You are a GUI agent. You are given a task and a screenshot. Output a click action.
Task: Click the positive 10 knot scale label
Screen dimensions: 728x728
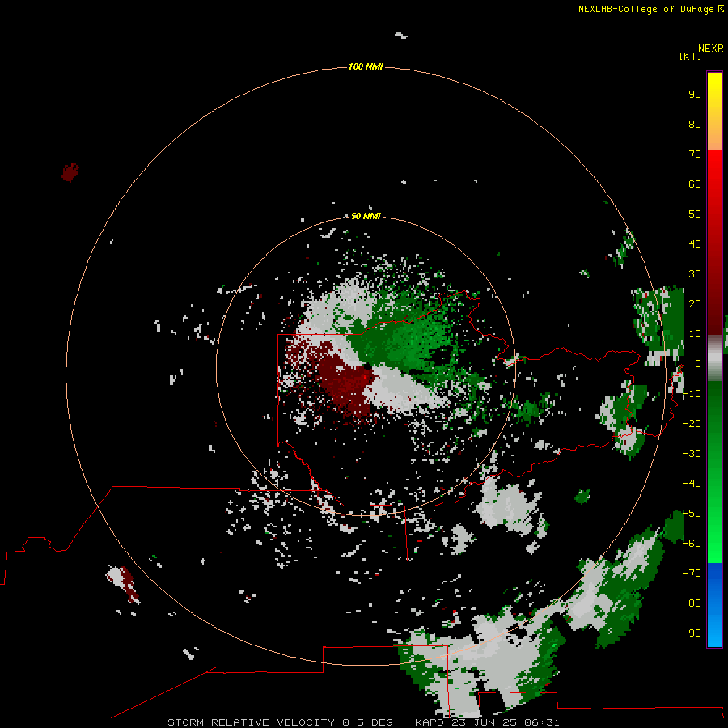695,334
